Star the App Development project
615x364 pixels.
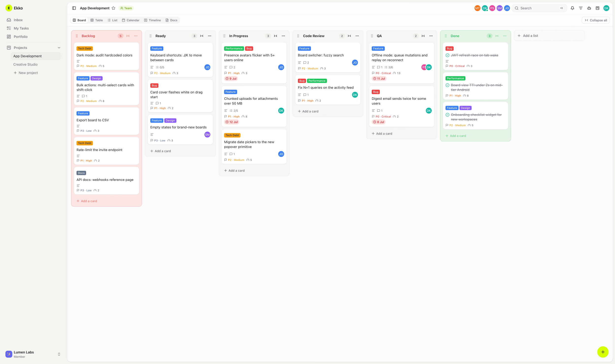click(x=113, y=8)
